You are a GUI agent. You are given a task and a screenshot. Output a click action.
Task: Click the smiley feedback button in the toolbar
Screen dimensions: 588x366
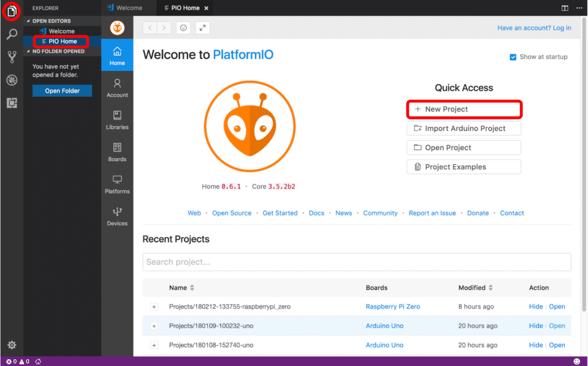coord(183,28)
